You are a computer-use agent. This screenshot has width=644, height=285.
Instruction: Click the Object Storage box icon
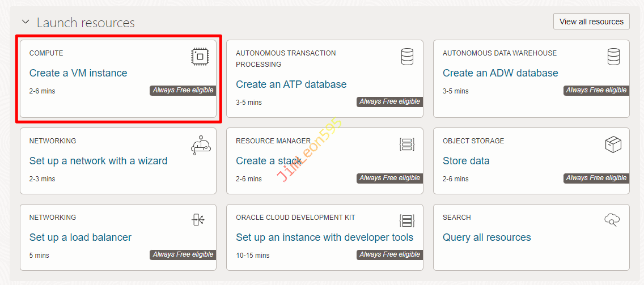pyautogui.click(x=613, y=144)
